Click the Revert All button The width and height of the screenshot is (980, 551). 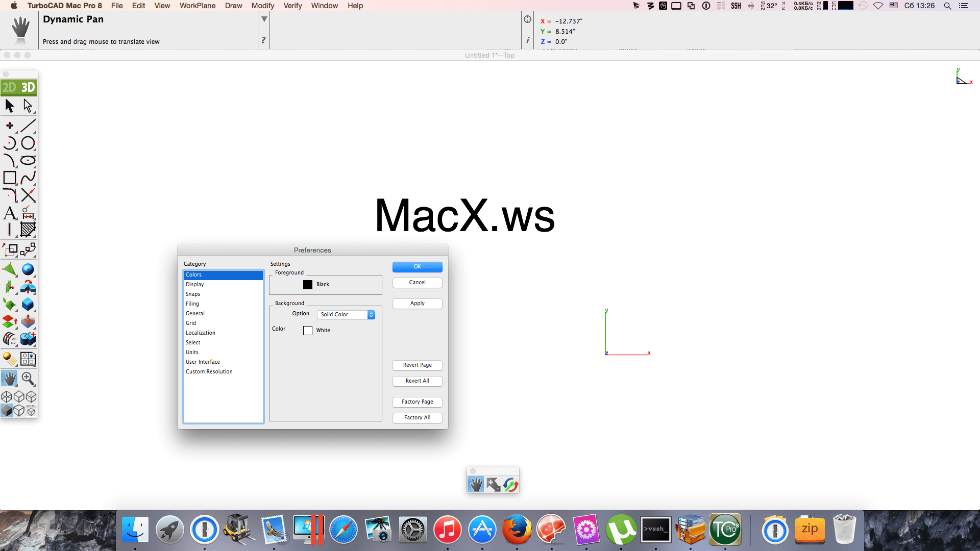click(x=418, y=381)
